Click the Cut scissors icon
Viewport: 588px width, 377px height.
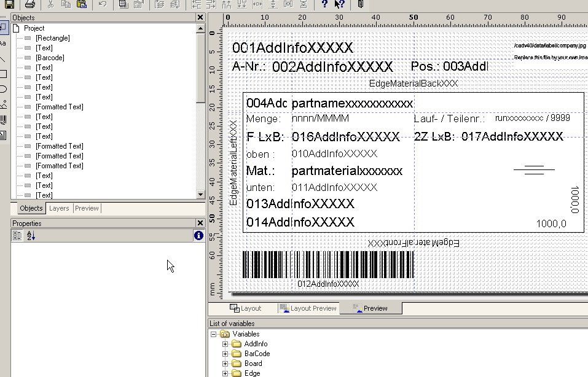50,4
